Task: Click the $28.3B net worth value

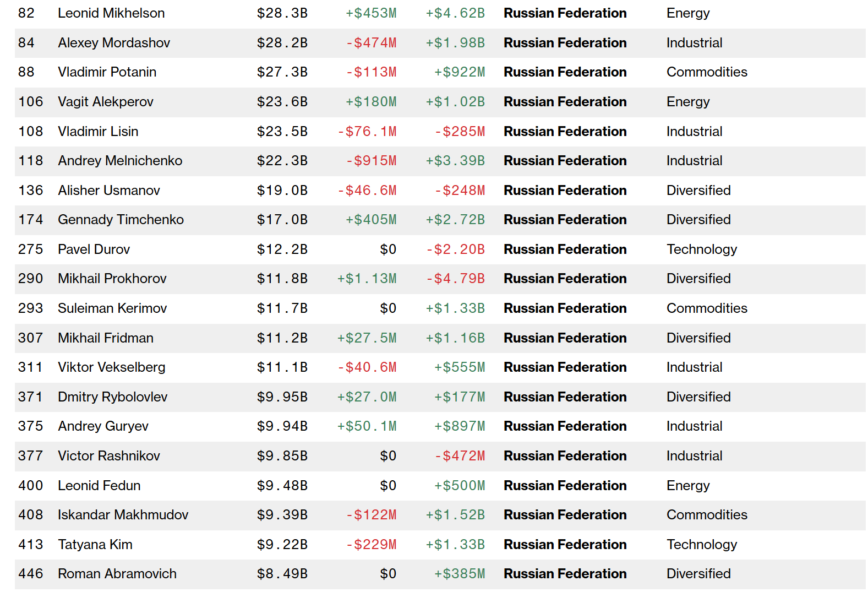Action: (282, 13)
